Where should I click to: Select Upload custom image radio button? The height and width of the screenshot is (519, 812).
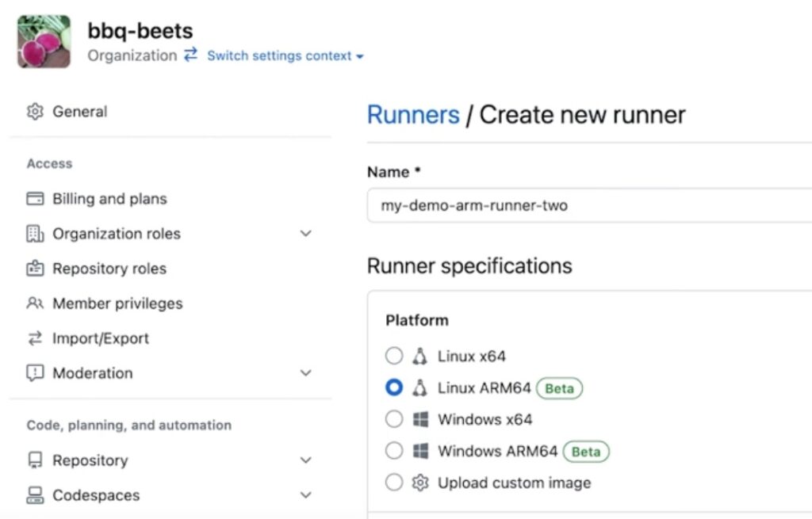tap(394, 483)
